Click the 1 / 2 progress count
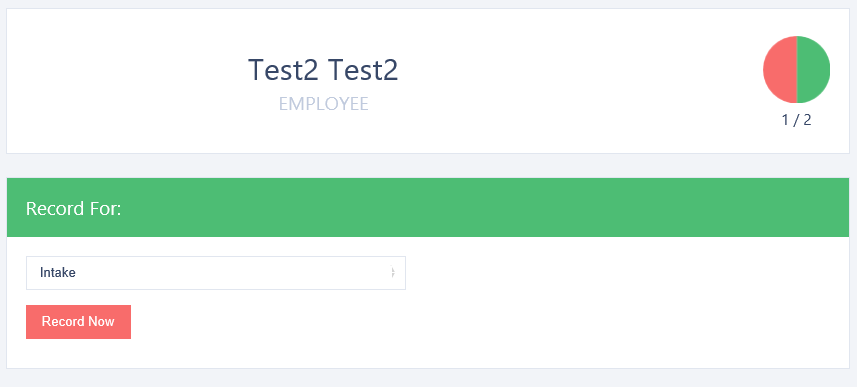The image size is (857, 387). point(796,120)
